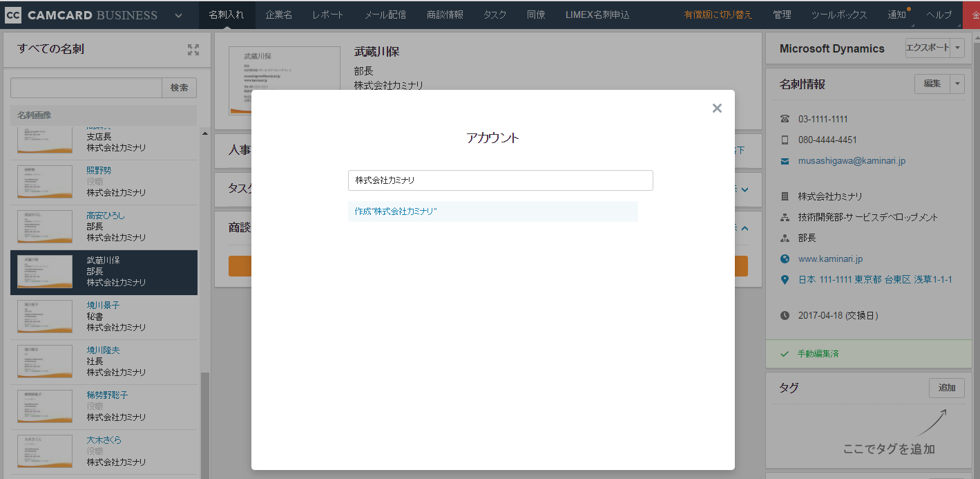Click the 2017-04-18 (交換日) date text

tap(838, 315)
